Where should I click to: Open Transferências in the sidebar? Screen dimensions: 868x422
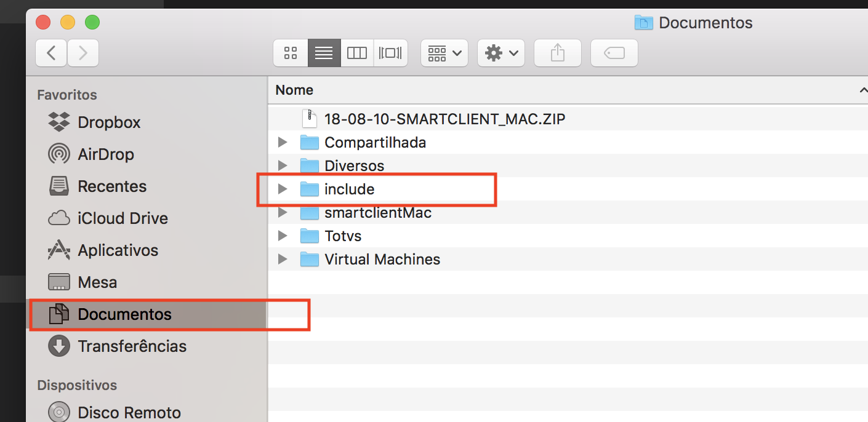[147, 346]
